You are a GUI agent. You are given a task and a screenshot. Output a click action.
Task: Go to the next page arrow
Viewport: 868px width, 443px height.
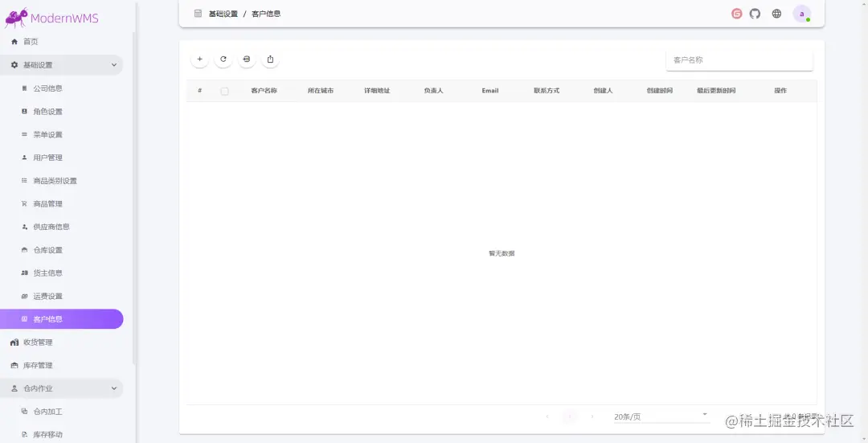click(592, 416)
